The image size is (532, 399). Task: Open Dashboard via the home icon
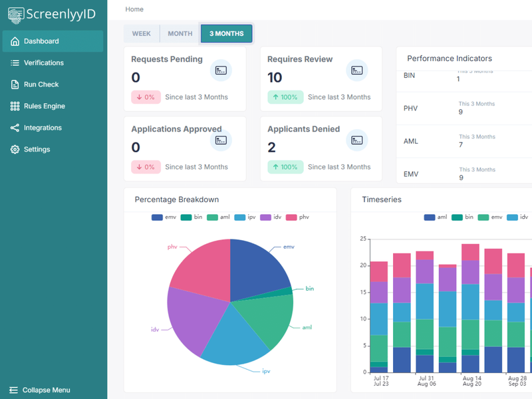pyautogui.click(x=15, y=41)
